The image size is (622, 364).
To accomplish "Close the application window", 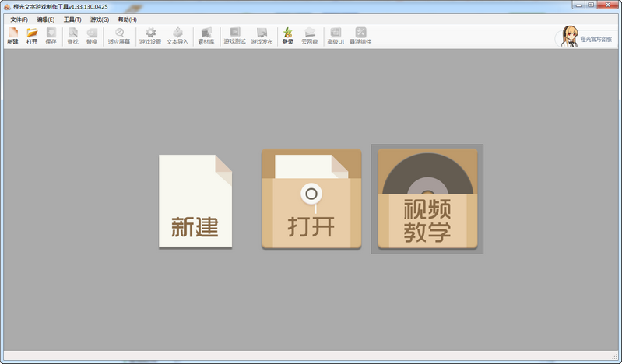I will pos(608,5).
